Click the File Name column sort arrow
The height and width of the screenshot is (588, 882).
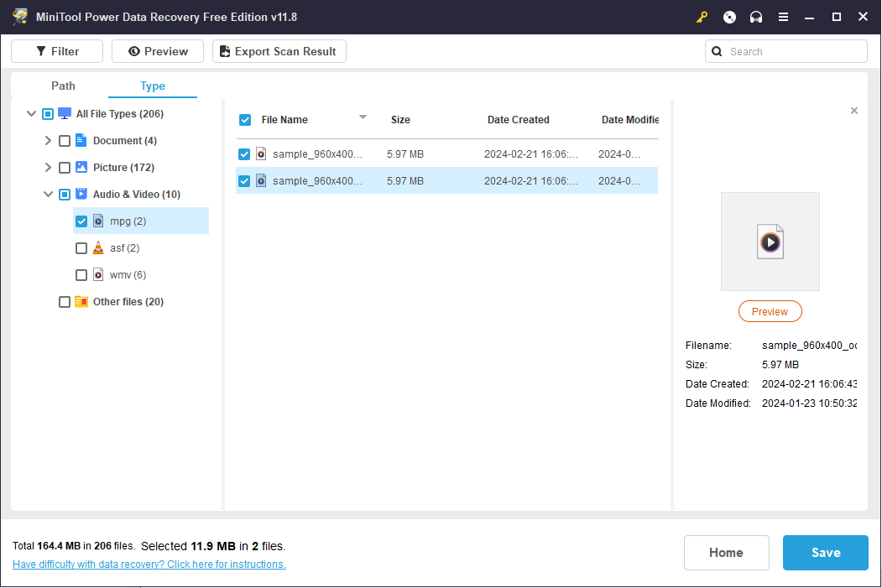pos(363,117)
